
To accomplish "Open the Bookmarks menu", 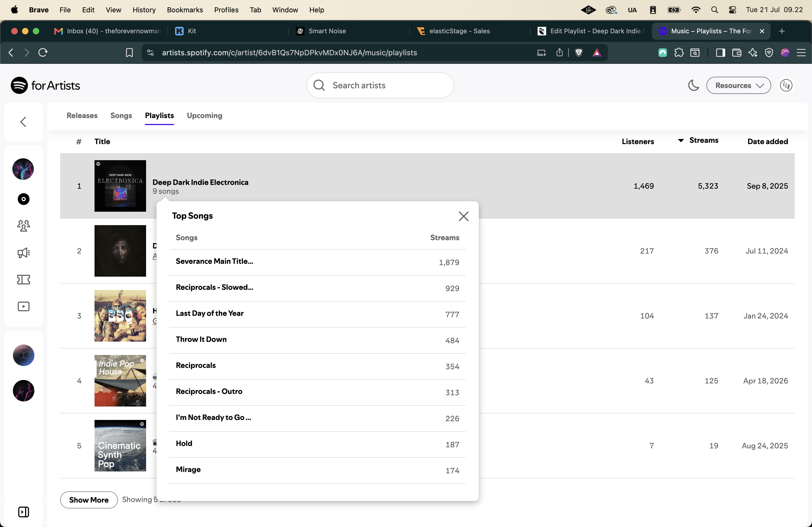I will 185,10.
